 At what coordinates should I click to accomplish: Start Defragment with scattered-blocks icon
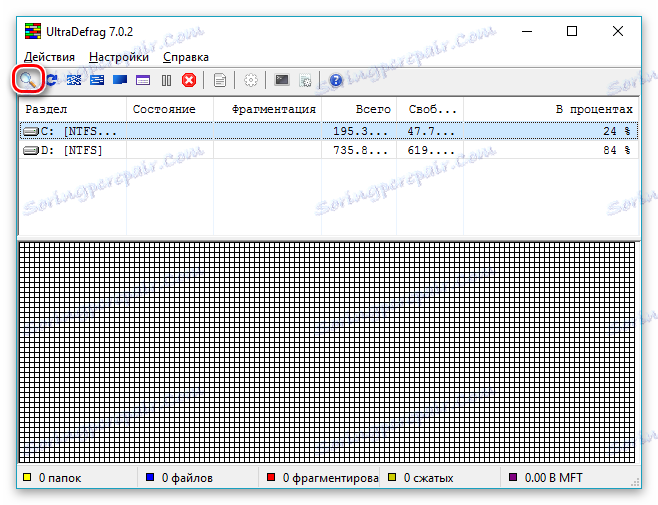pos(74,80)
